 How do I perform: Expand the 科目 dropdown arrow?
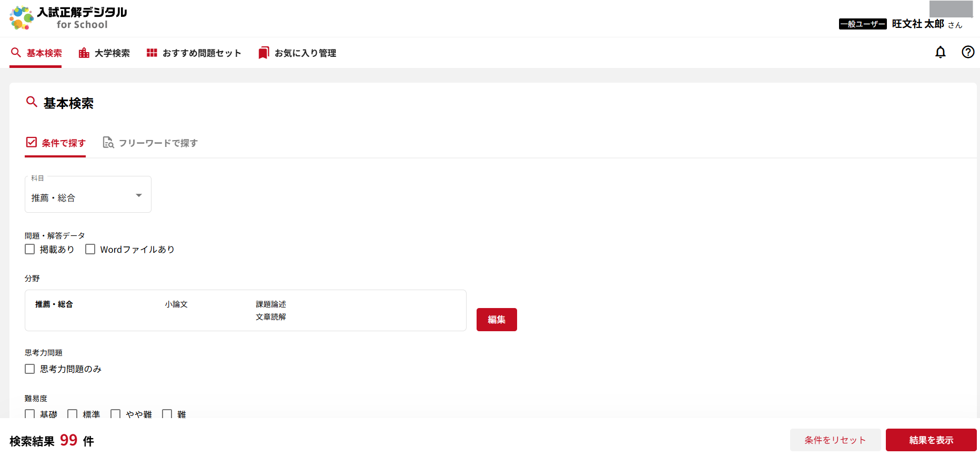[139, 195]
